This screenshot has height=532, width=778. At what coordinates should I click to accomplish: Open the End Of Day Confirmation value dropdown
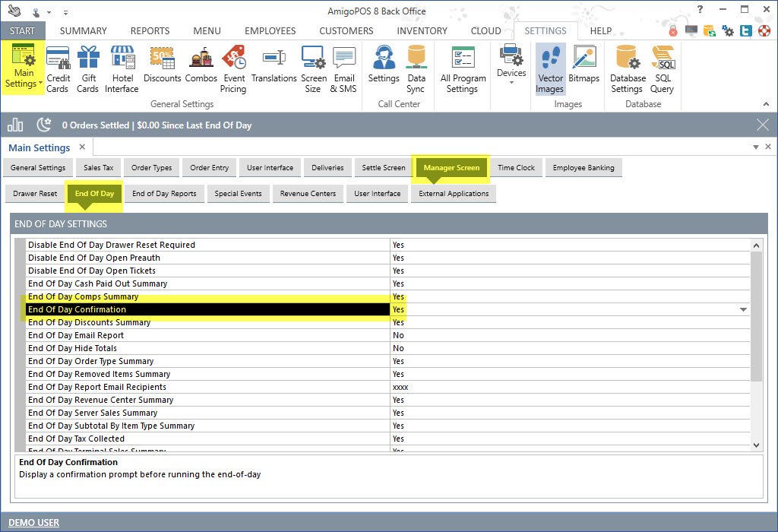742,310
